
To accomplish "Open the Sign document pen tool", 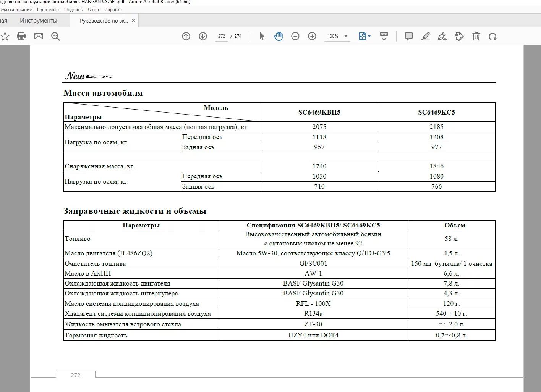I will click(x=442, y=36).
